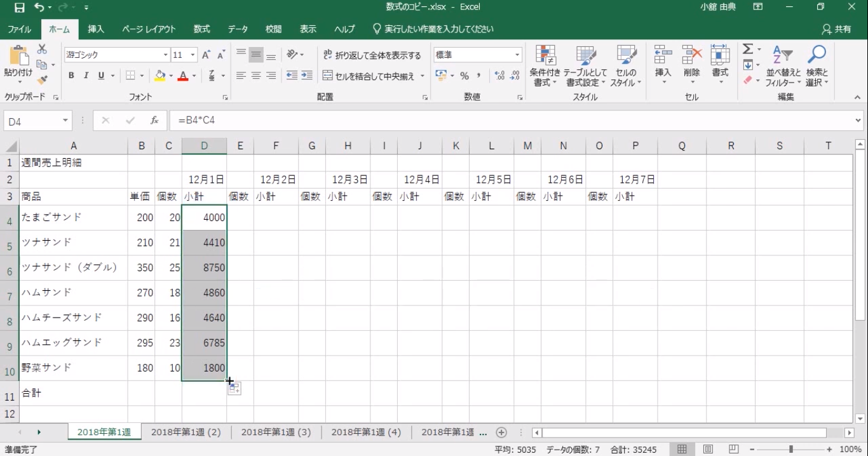
Task: Apply the red font color
Action: click(183, 76)
